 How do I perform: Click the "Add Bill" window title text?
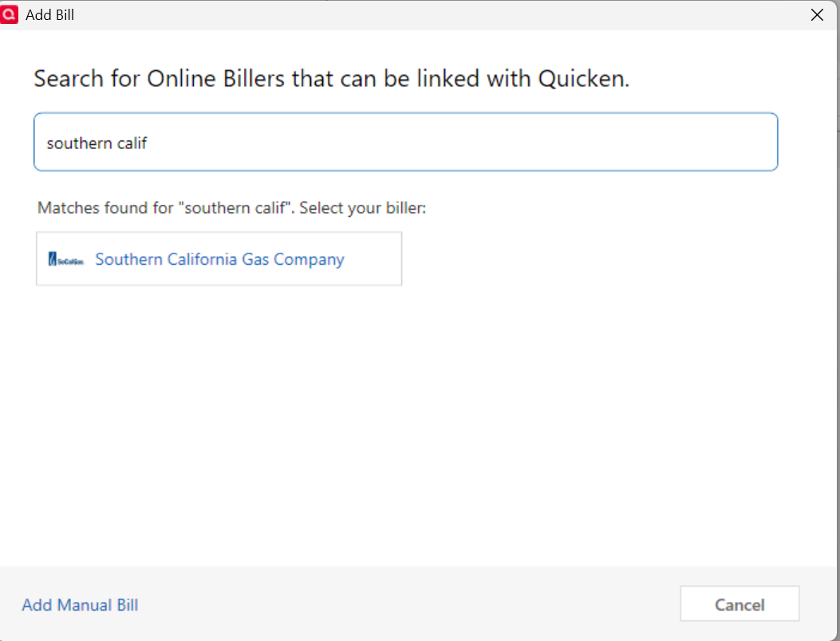point(50,14)
